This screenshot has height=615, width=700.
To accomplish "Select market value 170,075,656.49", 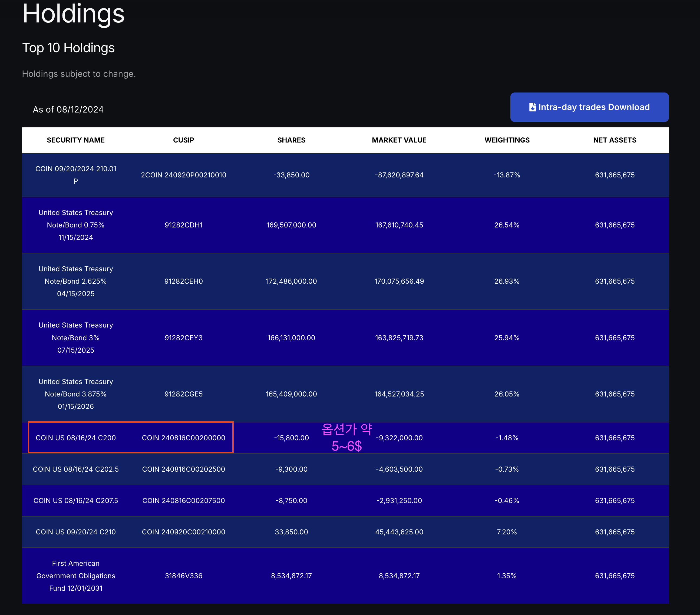I will (399, 281).
